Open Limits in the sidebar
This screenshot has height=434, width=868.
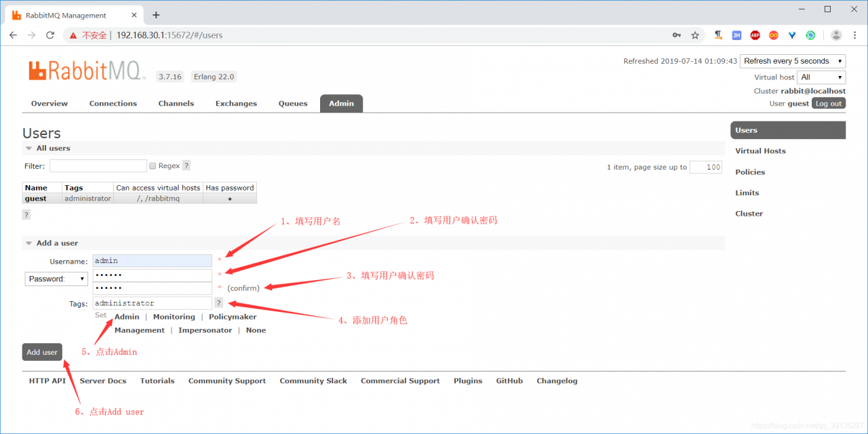747,193
